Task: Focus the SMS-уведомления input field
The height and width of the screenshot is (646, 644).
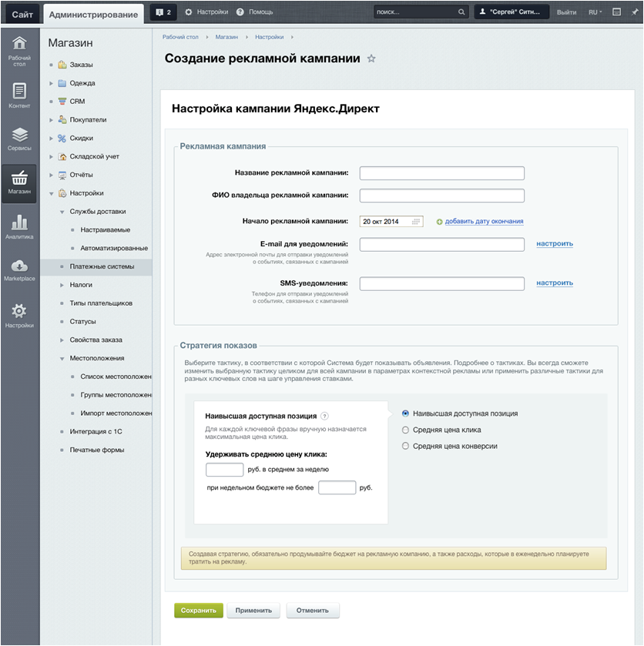Action: pos(442,283)
